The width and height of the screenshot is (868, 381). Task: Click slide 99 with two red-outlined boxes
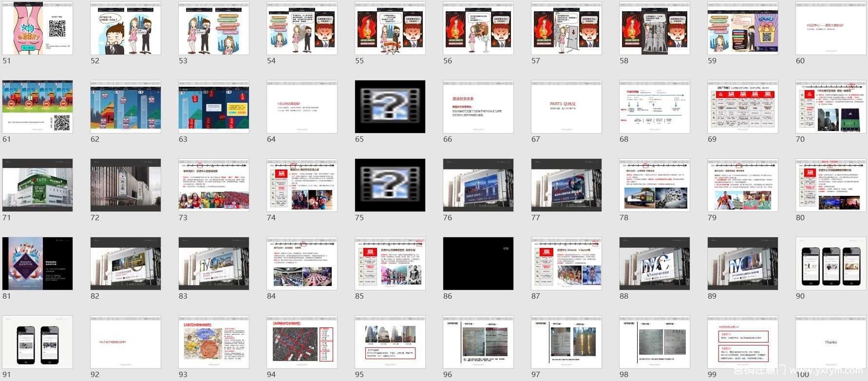742,342
